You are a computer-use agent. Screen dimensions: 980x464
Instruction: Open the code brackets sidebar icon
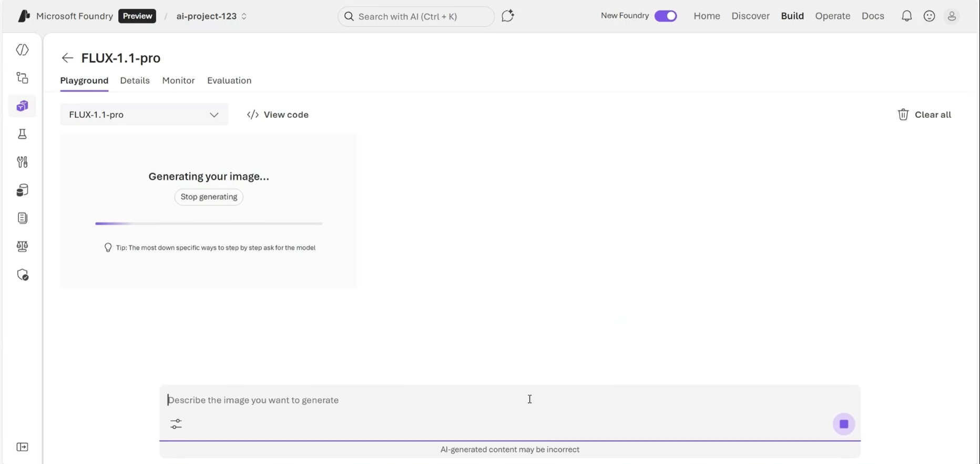coord(22,50)
